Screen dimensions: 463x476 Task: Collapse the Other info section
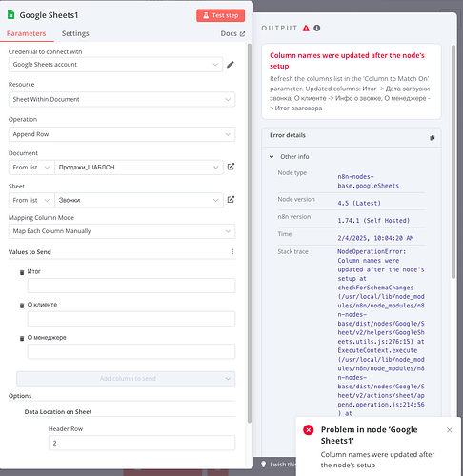272,157
